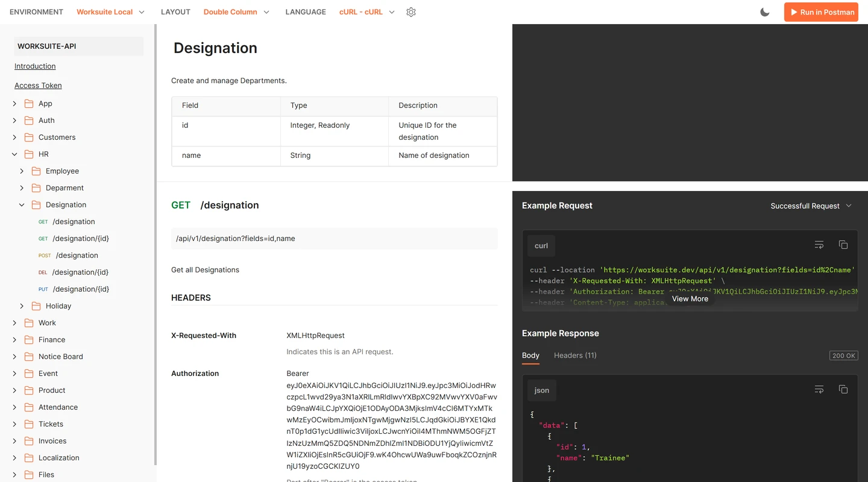Collapse the HR folder chevron
The width and height of the screenshot is (868, 482).
(x=14, y=154)
